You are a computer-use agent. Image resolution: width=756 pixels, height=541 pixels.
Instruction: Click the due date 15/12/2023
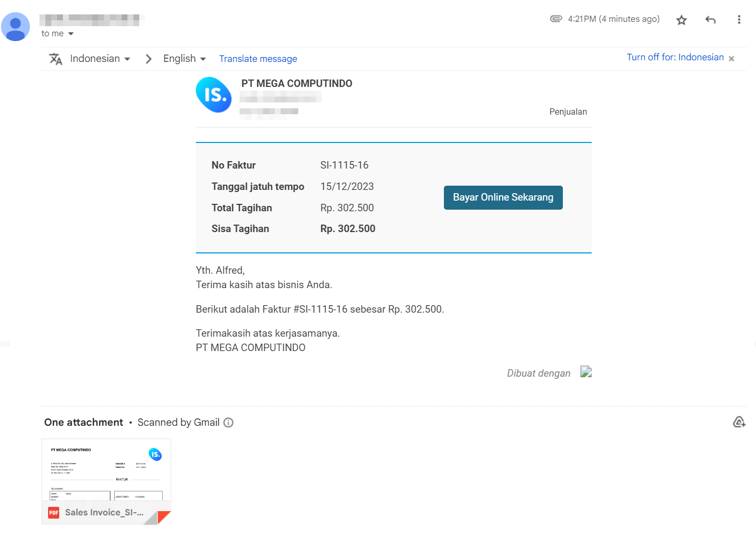tap(347, 187)
